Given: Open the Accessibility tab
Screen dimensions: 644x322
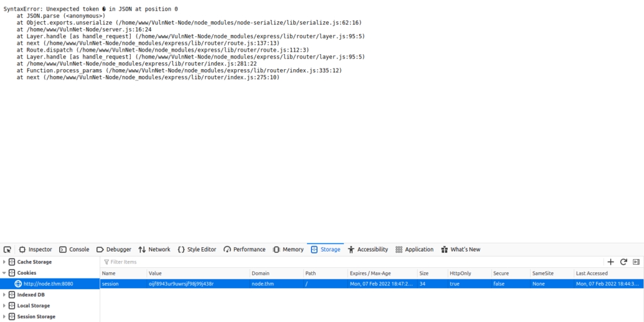Looking at the screenshot, I should tap(367, 250).
